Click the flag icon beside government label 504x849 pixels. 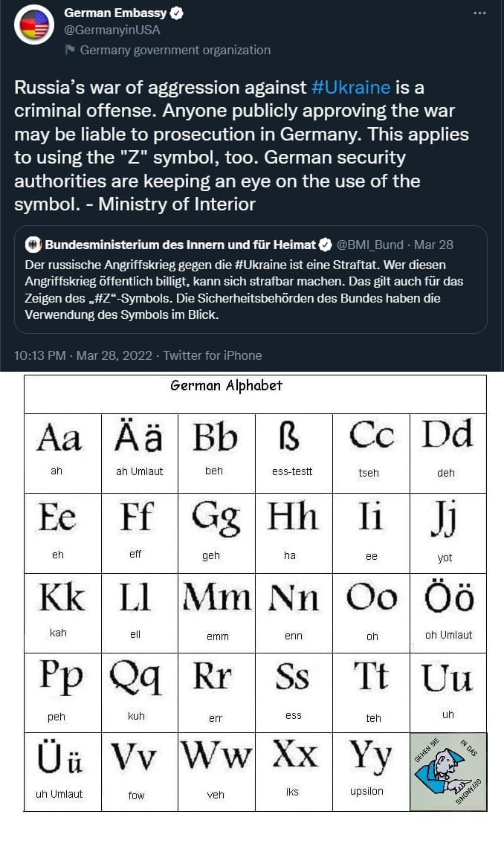[69, 50]
